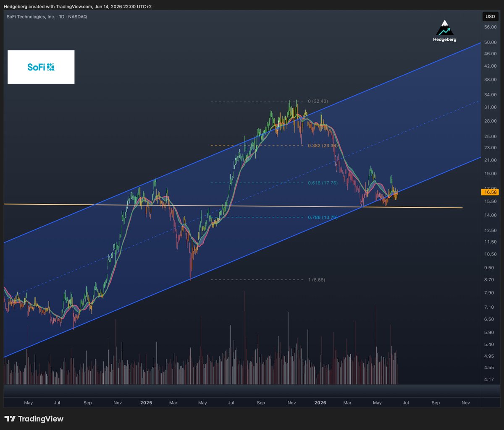Click the current price label 16.58
Screen dimensions: 504x430
click(489, 193)
